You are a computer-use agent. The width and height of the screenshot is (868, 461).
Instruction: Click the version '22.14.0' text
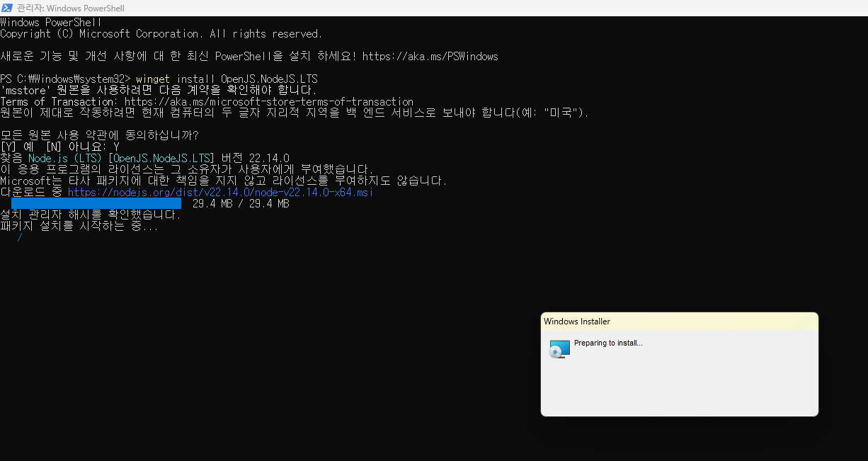pos(269,158)
